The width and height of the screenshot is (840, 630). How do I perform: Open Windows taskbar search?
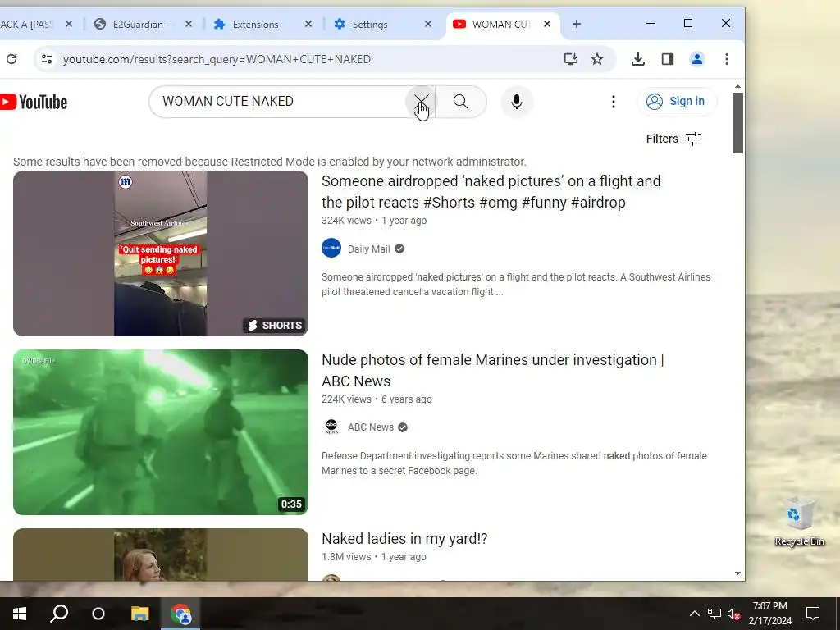[59, 614]
